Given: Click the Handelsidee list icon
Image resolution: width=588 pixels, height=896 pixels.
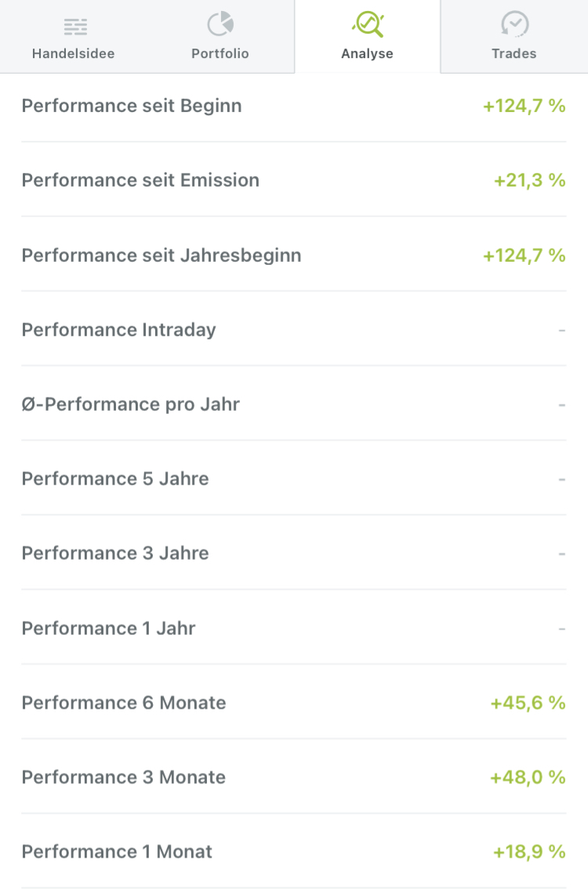Looking at the screenshot, I should (x=75, y=26).
